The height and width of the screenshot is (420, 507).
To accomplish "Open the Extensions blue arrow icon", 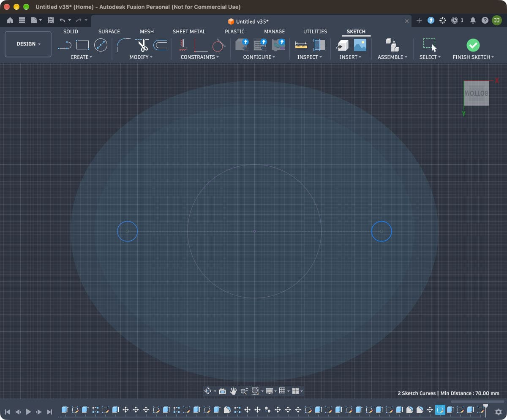I will point(431,20).
